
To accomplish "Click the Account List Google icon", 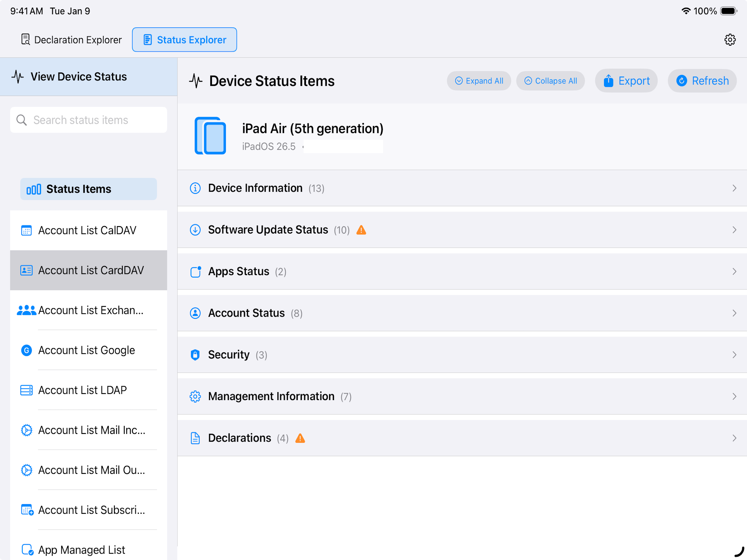I will tap(26, 350).
